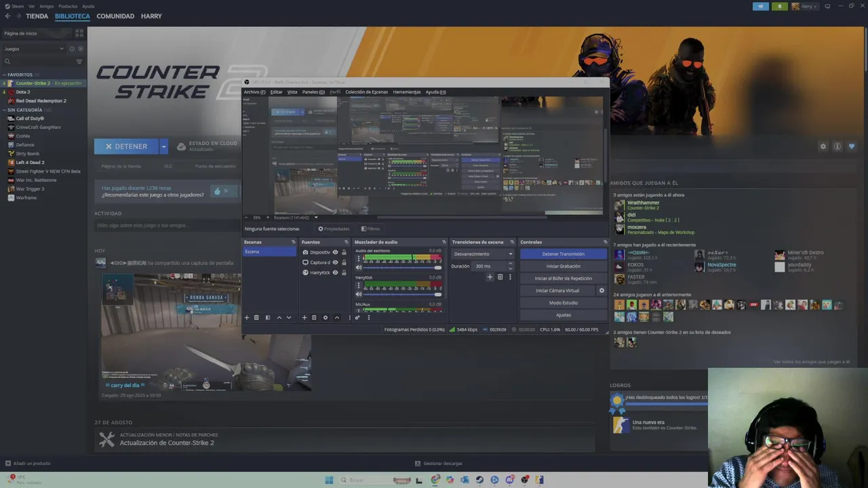This screenshot has height=488, width=868.
Task: Click ready-to-play filter icon in Steam
Action: [x=81, y=49]
